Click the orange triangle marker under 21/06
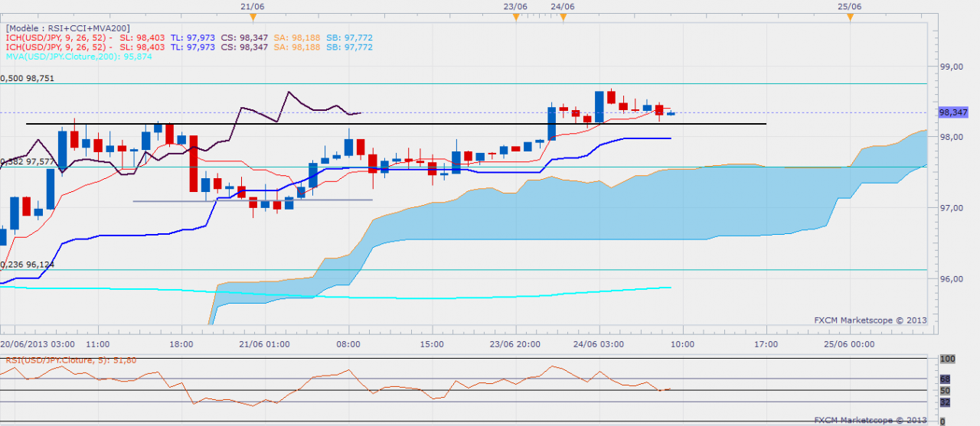980x426 pixels. pos(253,17)
